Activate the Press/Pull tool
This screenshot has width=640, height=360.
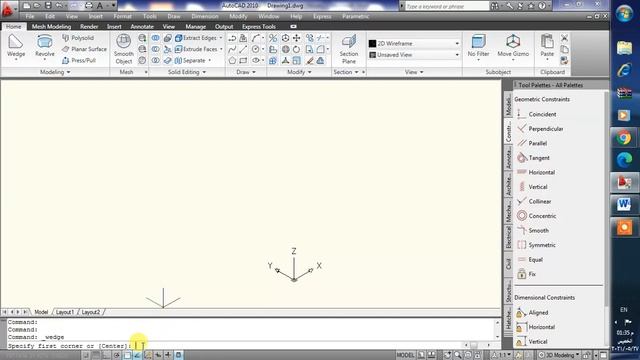[x=79, y=60]
